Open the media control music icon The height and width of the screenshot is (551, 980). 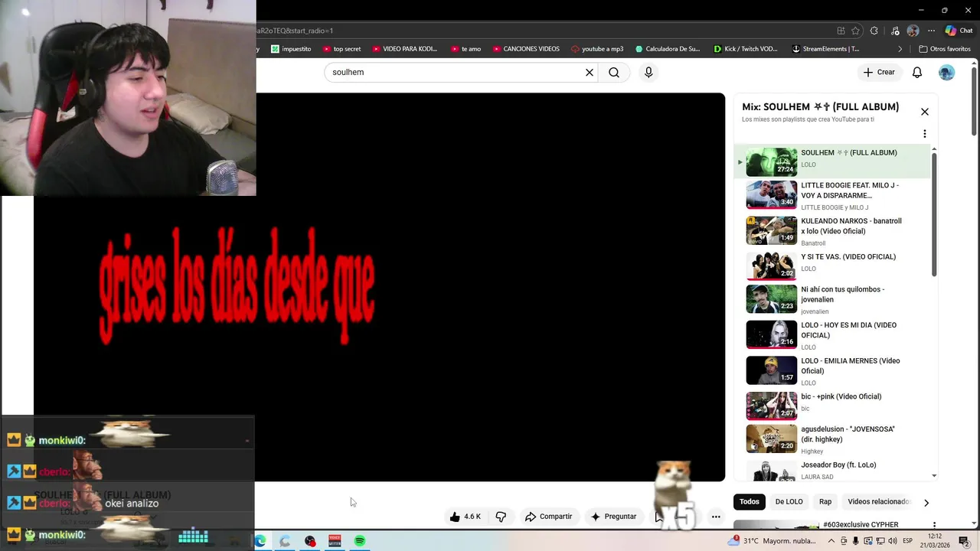[893, 31]
